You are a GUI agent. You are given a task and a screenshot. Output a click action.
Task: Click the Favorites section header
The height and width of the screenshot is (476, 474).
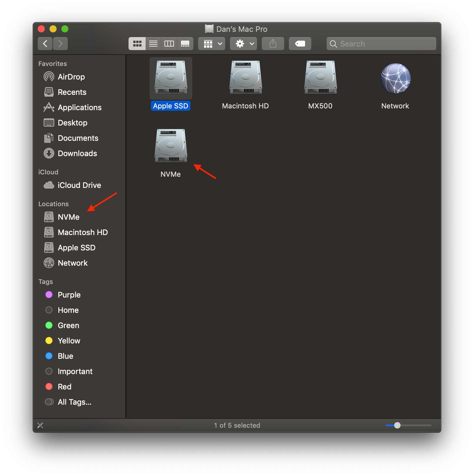[53, 64]
